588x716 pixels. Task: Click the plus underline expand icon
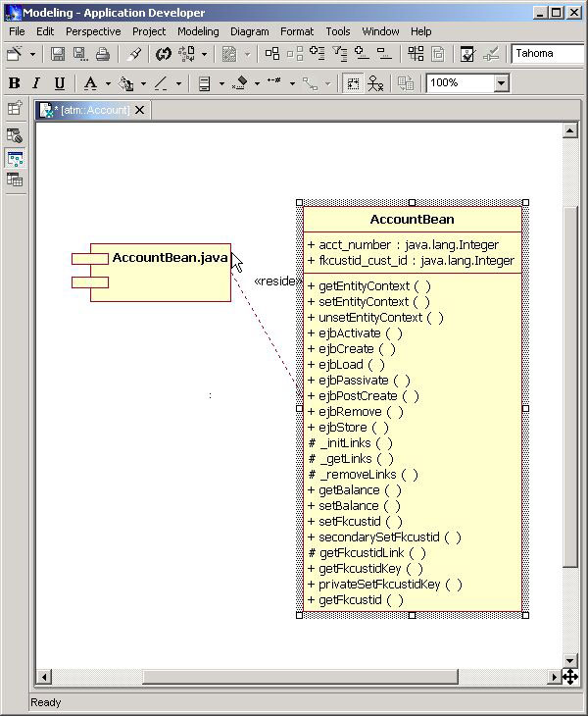pyautogui.click(x=363, y=53)
